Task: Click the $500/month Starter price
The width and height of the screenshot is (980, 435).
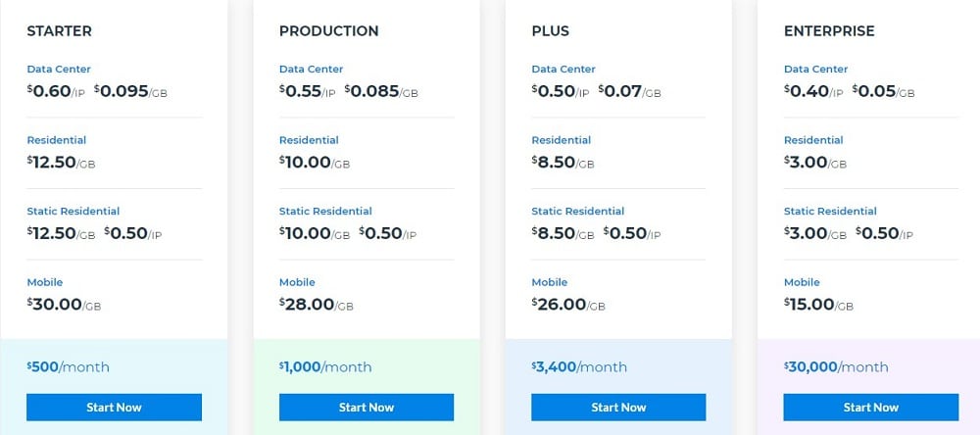Action: click(69, 366)
